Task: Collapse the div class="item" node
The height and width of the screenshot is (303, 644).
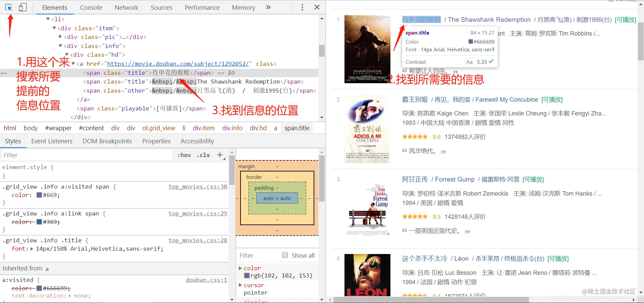Action: pyautogui.click(x=54, y=28)
